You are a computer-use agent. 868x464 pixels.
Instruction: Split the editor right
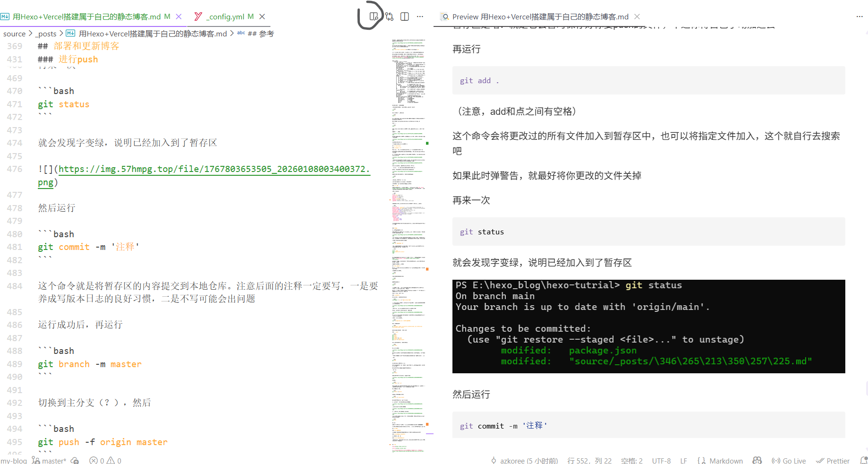point(405,17)
